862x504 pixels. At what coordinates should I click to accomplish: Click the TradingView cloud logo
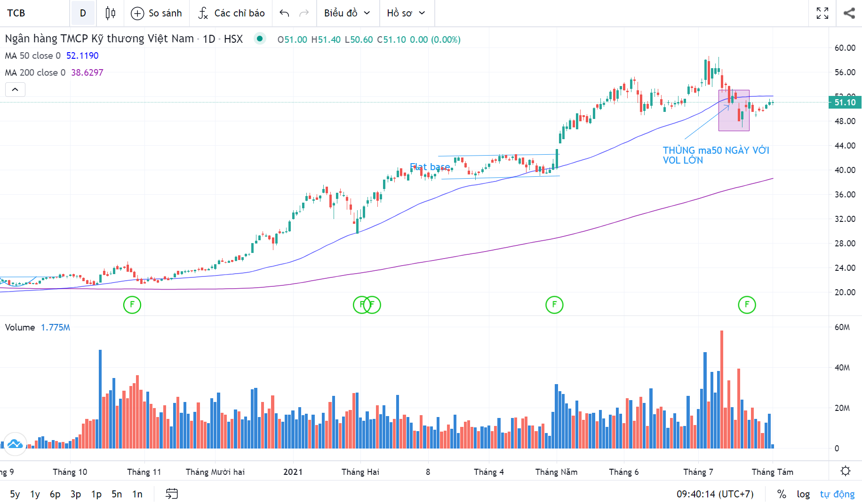15,444
